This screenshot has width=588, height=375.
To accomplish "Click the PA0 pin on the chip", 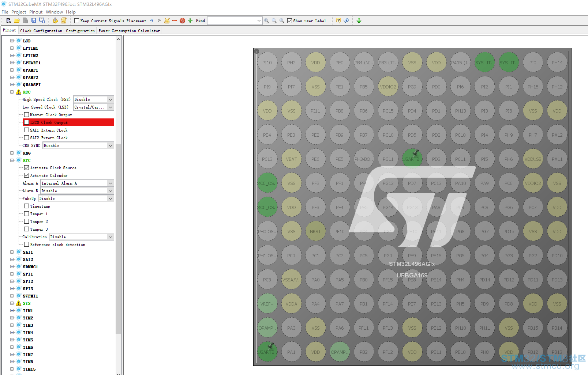I will [x=315, y=280].
